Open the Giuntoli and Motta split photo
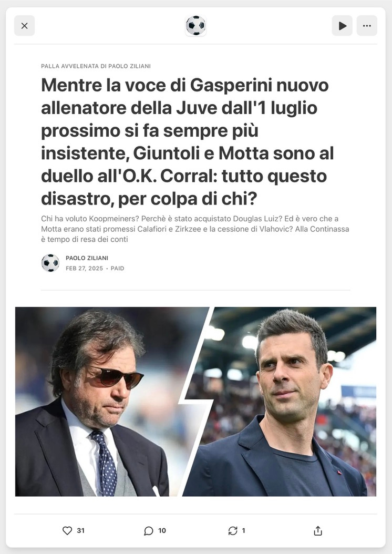The width and height of the screenshot is (392, 554). pos(195,402)
